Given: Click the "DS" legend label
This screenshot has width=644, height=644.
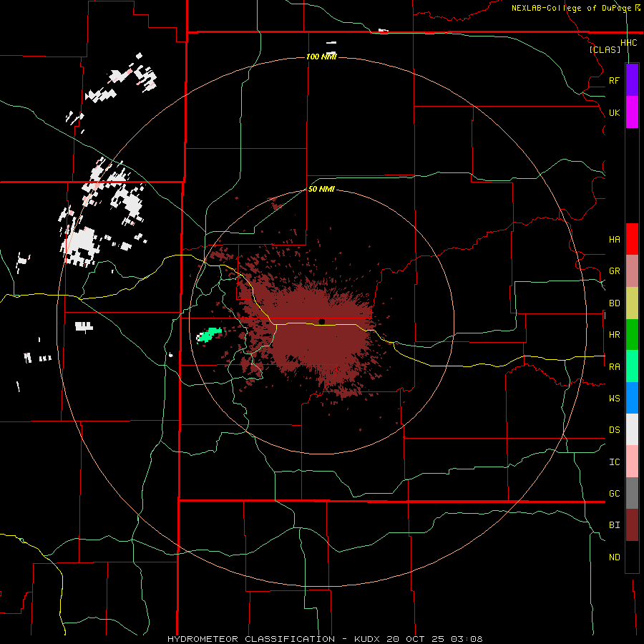Looking at the screenshot, I should click(614, 430).
